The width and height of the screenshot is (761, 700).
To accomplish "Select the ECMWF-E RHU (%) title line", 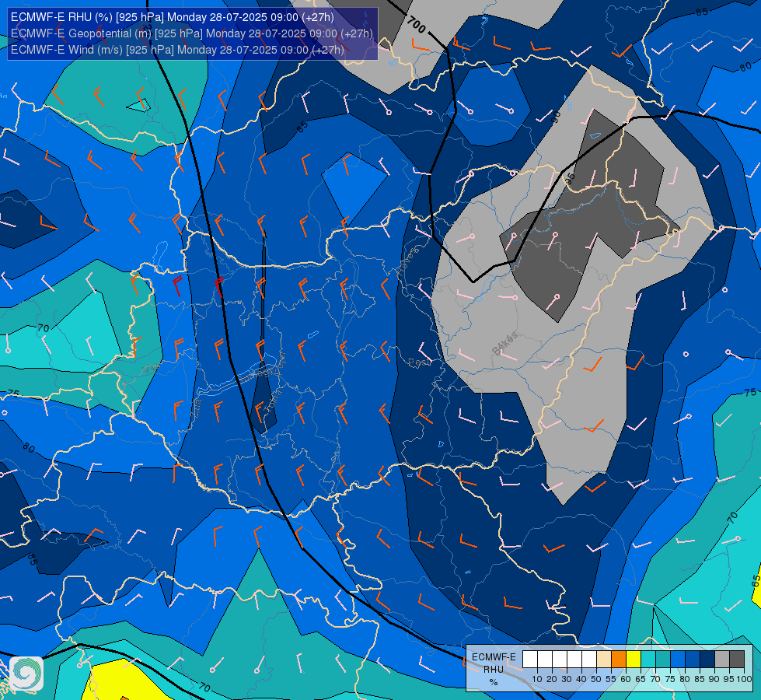I will (173, 17).
